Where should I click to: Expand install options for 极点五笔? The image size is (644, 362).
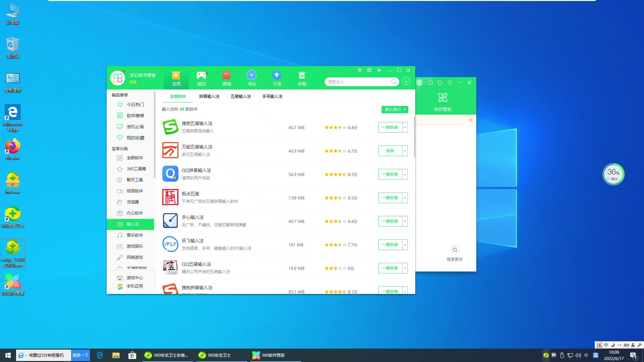point(405,198)
